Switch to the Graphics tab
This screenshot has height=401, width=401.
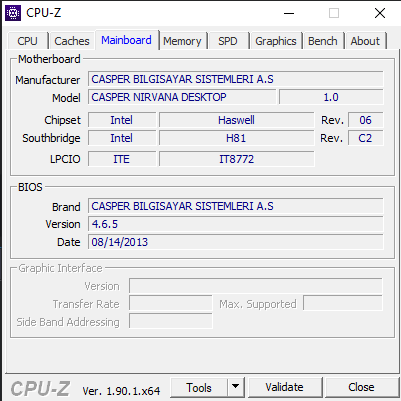[276, 41]
